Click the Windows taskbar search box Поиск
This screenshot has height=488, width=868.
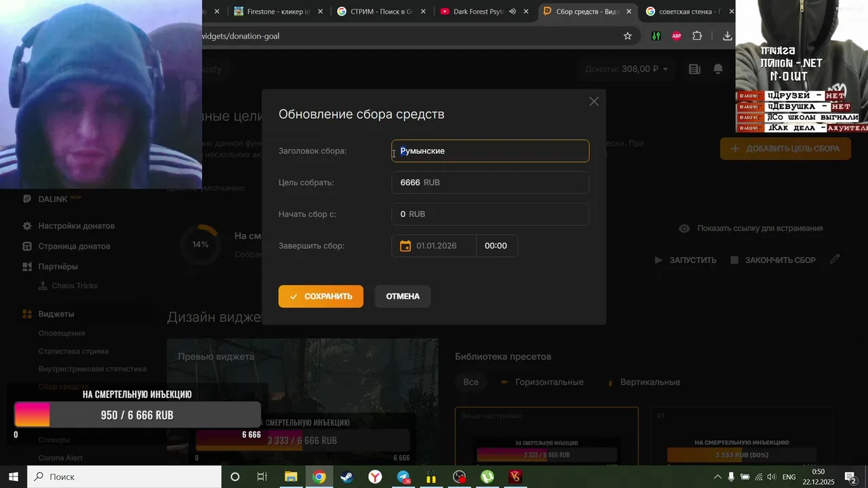click(123, 477)
